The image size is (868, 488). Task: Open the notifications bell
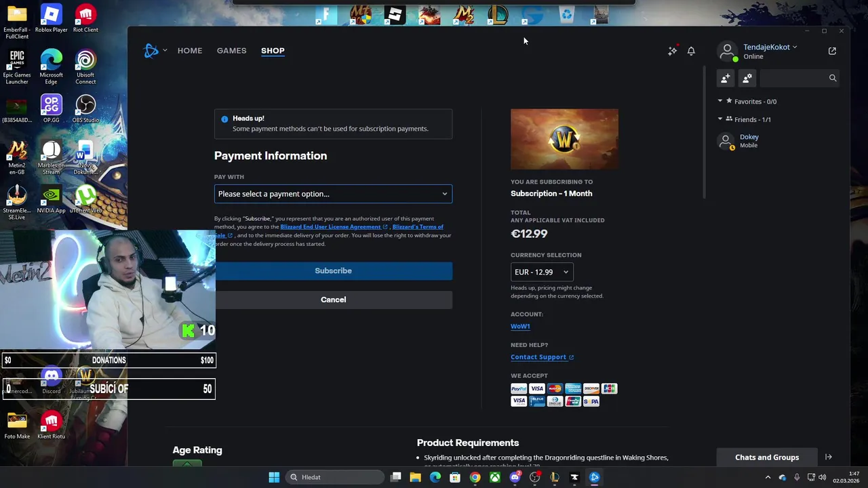[x=691, y=51]
